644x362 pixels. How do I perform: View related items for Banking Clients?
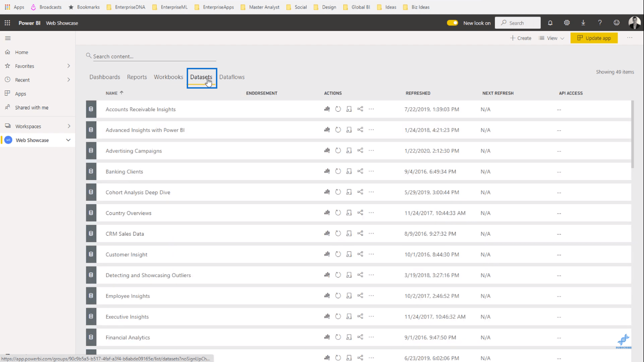pos(360,172)
